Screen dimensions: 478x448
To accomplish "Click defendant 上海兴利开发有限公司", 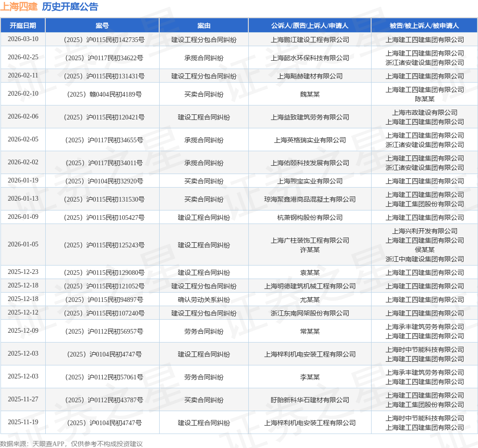I will (424, 231).
